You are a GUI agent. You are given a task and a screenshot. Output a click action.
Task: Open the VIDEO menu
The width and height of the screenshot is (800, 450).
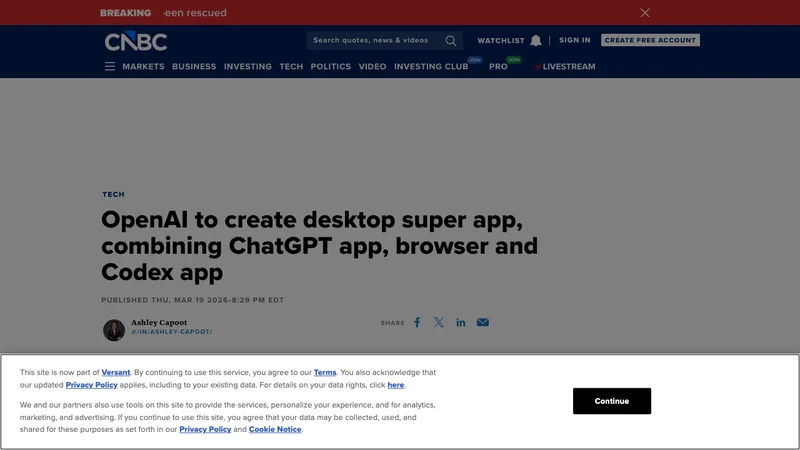(372, 66)
